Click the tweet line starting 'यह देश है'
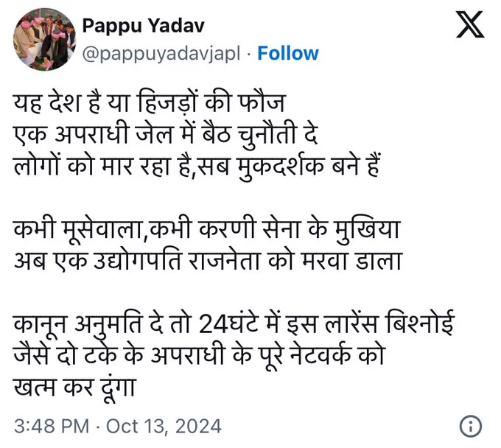Viewport: 501px width, 448px height. [x=149, y=102]
